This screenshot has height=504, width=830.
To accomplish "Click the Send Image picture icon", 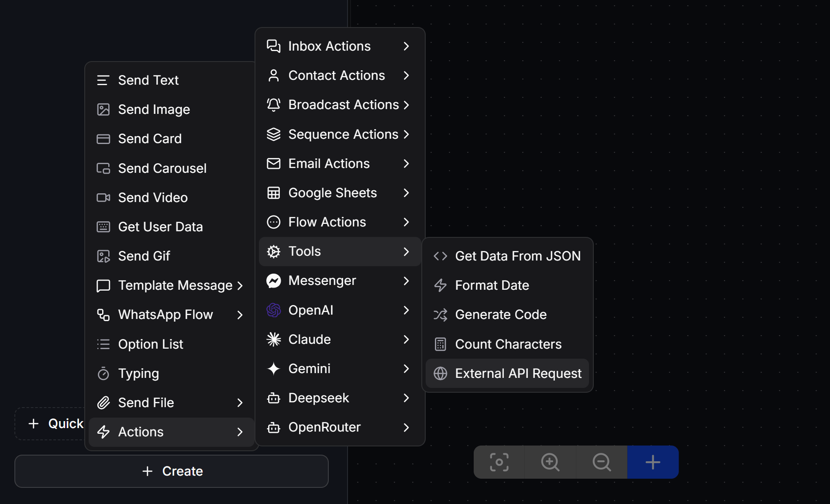I will (103, 110).
